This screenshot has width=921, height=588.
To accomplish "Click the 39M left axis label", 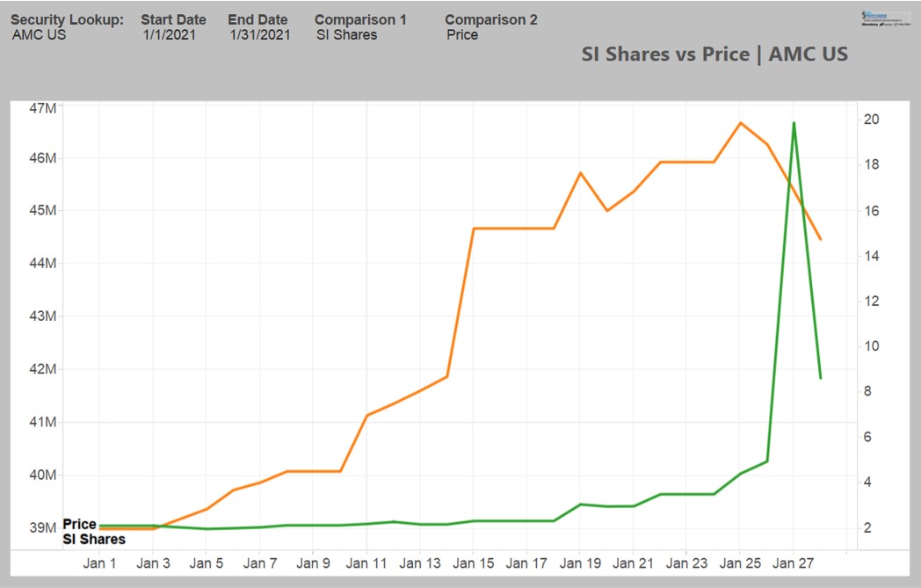I will point(43,527).
